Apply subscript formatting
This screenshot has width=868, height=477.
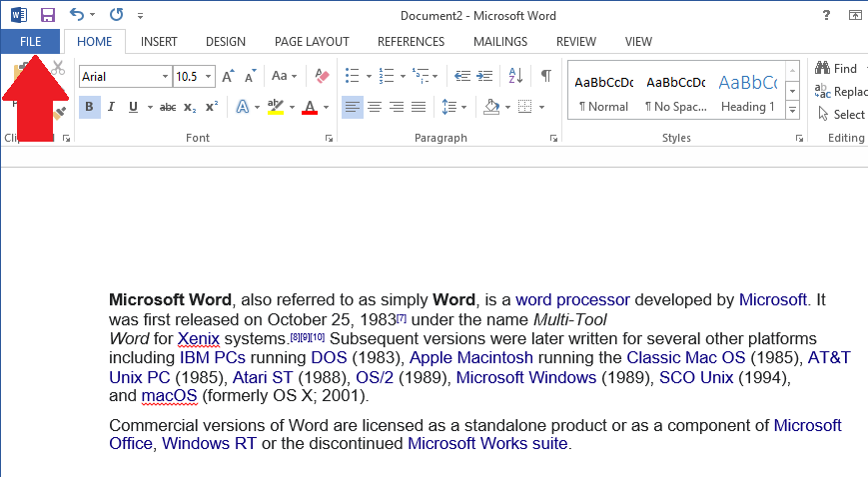click(190, 108)
